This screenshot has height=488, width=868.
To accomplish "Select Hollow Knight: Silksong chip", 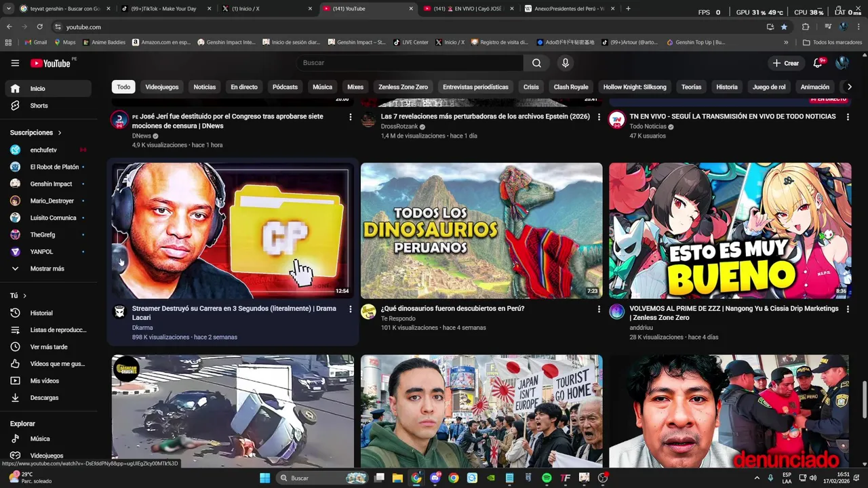I will click(635, 87).
